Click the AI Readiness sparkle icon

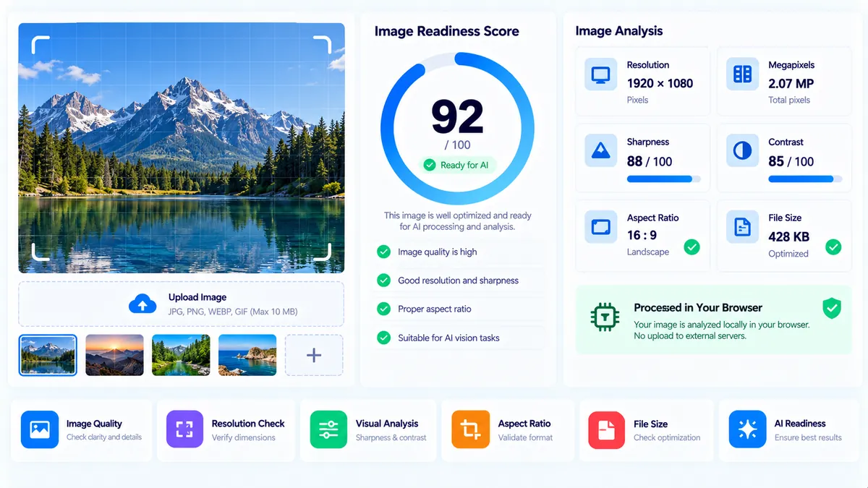(747, 429)
